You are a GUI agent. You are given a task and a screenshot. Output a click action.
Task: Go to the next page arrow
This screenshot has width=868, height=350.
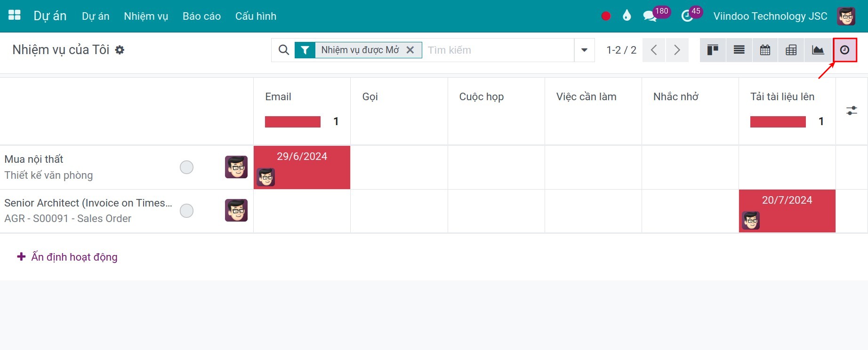click(677, 50)
